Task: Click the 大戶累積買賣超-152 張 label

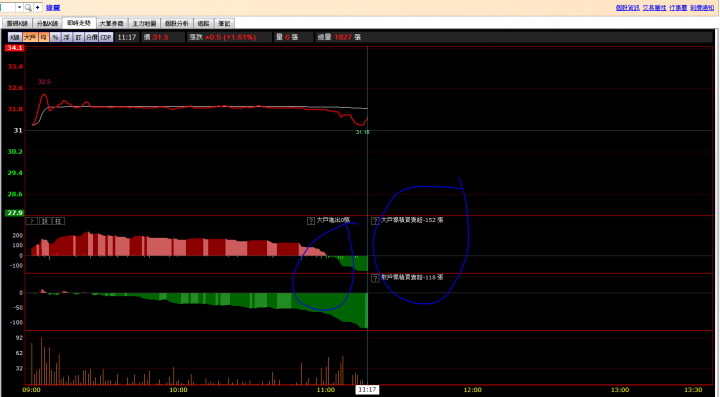Action: tap(412, 220)
